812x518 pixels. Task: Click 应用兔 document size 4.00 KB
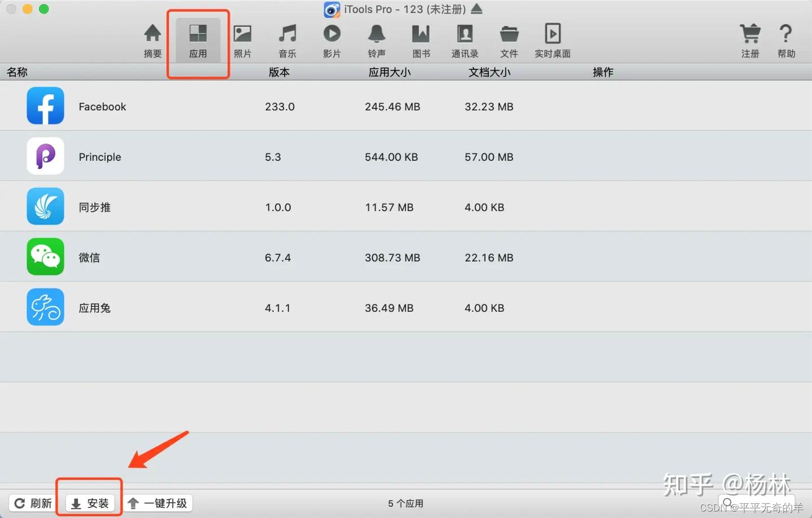pyautogui.click(x=484, y=308)
